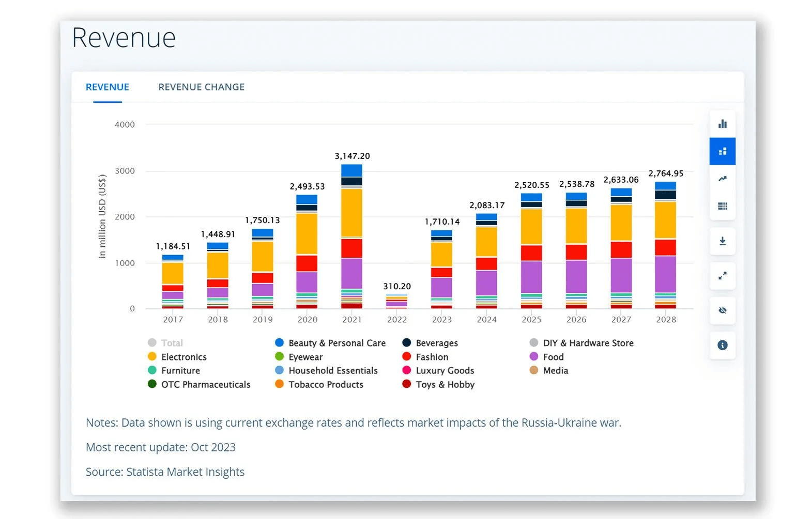Open the chart info icon
The width and height of the screenshot is (812, 519).
pos(722,345)
